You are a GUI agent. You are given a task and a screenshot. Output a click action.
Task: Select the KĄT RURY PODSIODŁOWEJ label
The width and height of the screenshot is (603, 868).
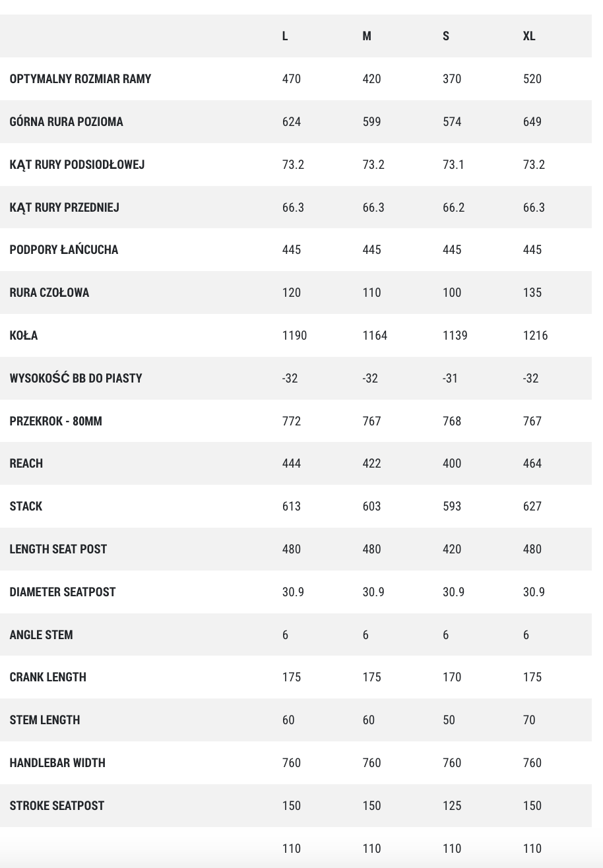point(77,165)
